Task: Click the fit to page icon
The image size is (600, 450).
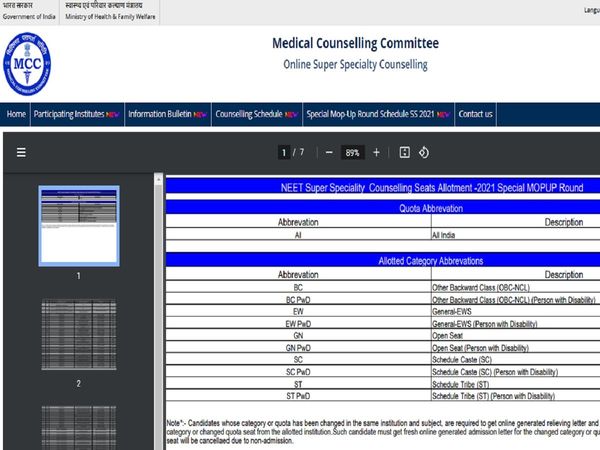Action: pos(404,152)
